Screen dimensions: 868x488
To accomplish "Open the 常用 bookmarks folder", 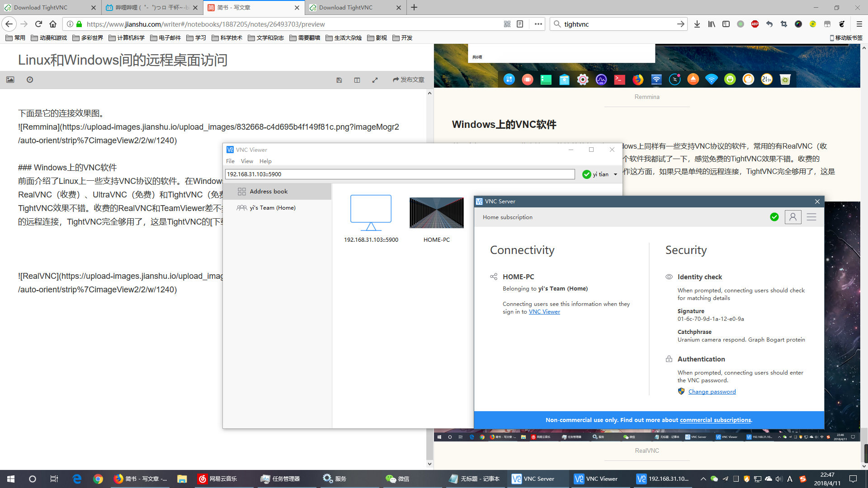I will [15, 38].
